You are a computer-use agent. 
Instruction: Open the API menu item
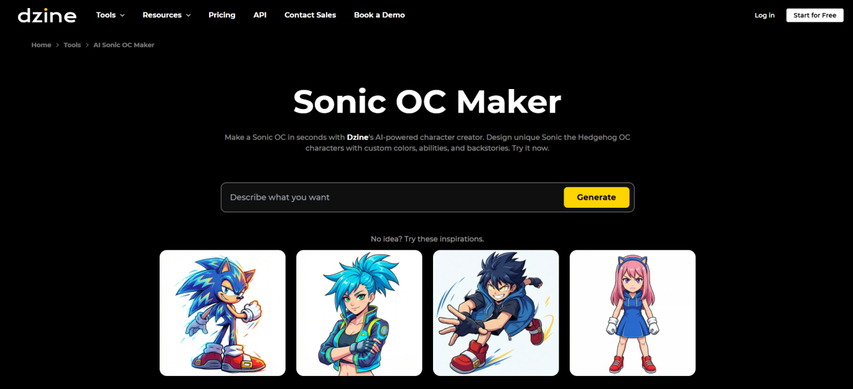(x=260, y=15)
